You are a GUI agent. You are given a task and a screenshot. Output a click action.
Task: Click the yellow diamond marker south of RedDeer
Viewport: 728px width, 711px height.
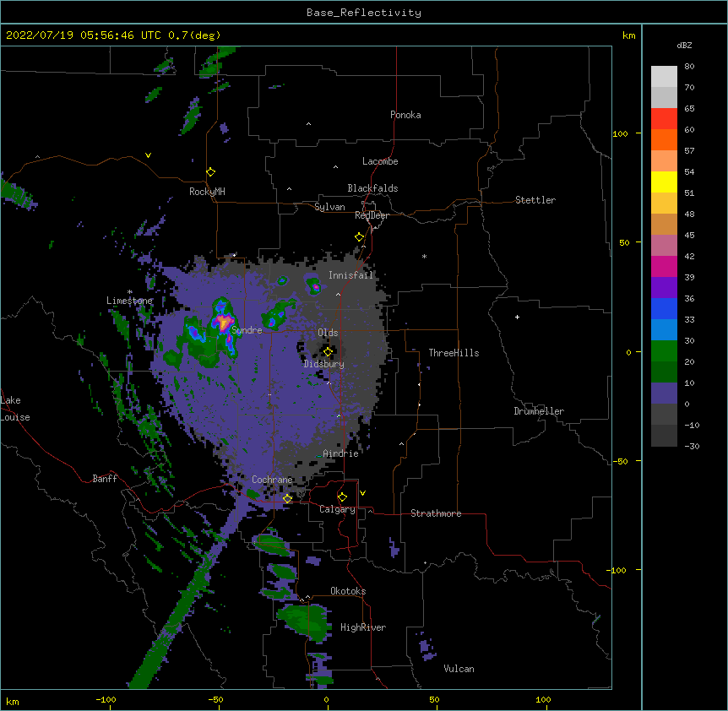coord(360,237)
